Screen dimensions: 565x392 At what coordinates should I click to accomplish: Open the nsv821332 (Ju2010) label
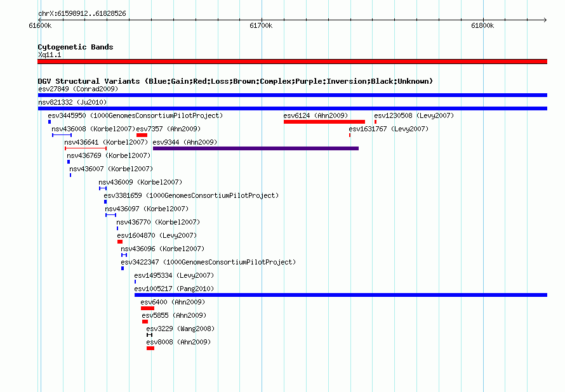[x=72, y=102]
